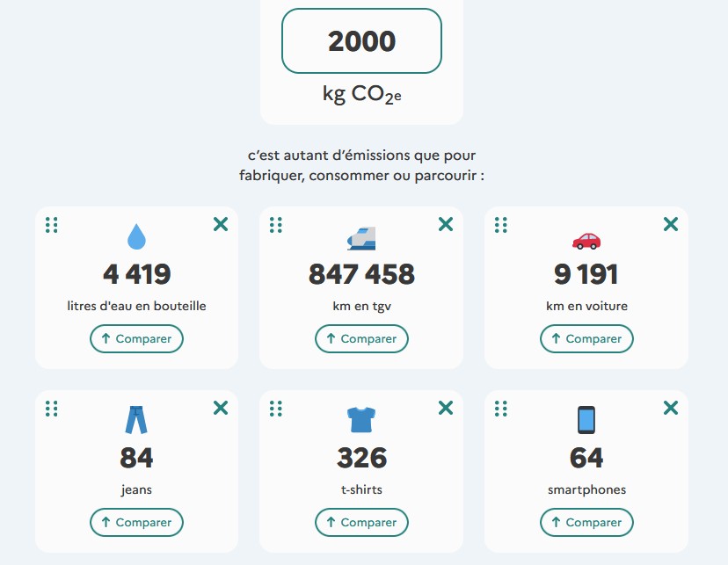Compare using km en tgv
The image size is (728, 565).
click(361, 338)
